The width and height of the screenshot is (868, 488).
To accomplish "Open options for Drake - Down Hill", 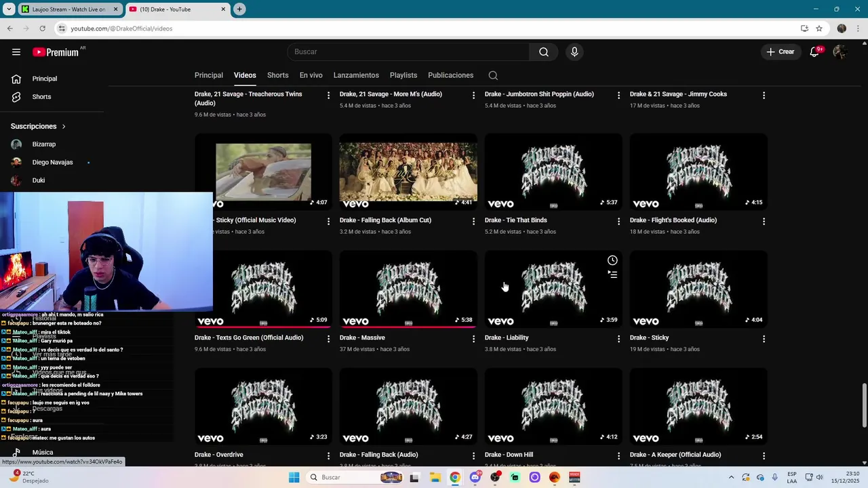I will pyautogui.click(x=618, y=456).
